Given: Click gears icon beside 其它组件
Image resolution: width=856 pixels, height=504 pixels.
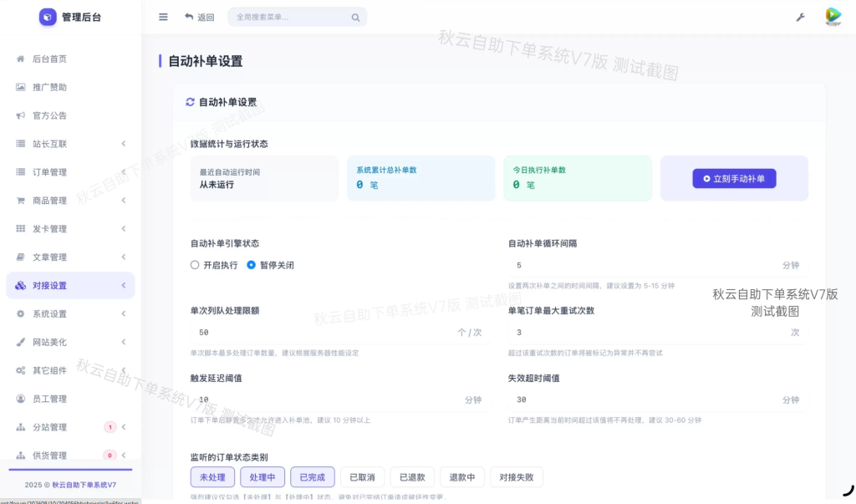Looking at the screenshot, I should click(20, 370).
